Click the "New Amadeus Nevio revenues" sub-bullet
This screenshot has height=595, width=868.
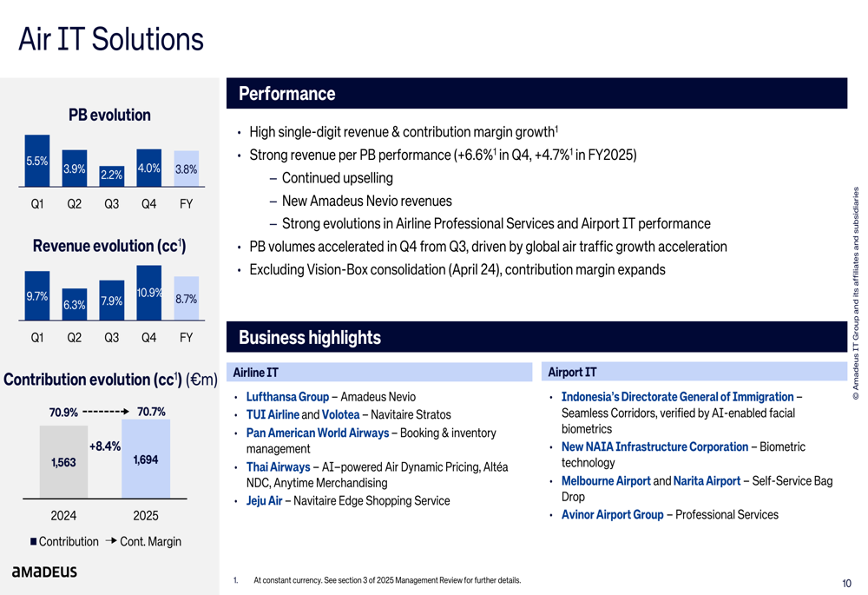click(367, 201)
